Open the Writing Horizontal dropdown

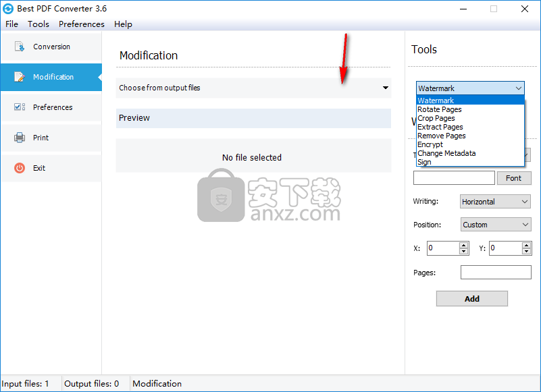496,202
